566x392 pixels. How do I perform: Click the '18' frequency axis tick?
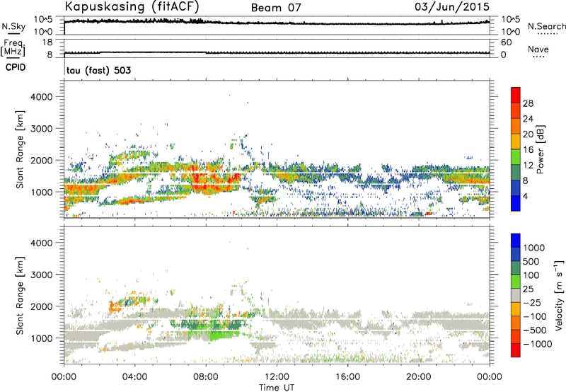(47, 42)
